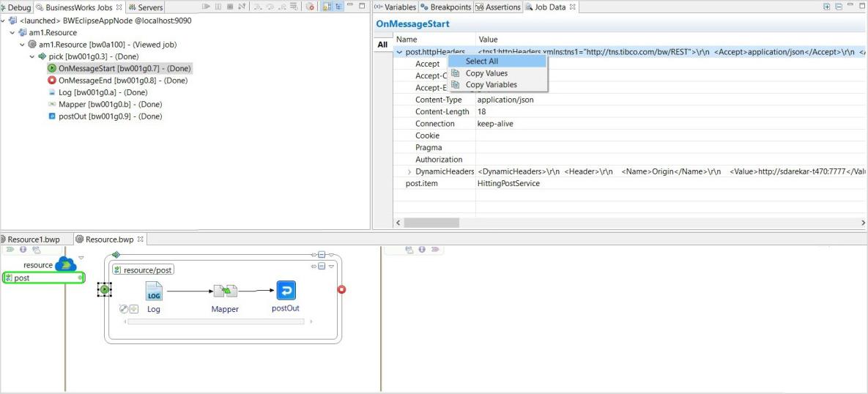Click the green start event in the process diagram
This screenshot has height=394, width=868.
tap(105, 290)
